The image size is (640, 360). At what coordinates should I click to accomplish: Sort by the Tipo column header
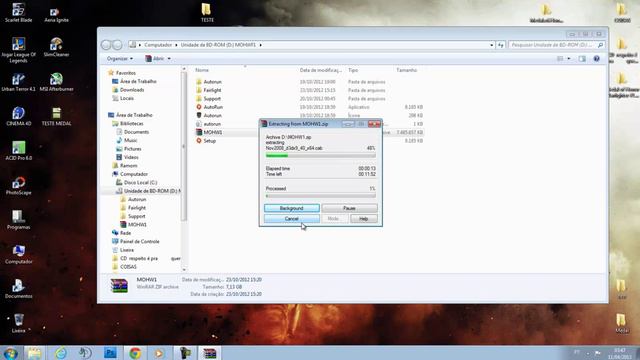(353, 70)
